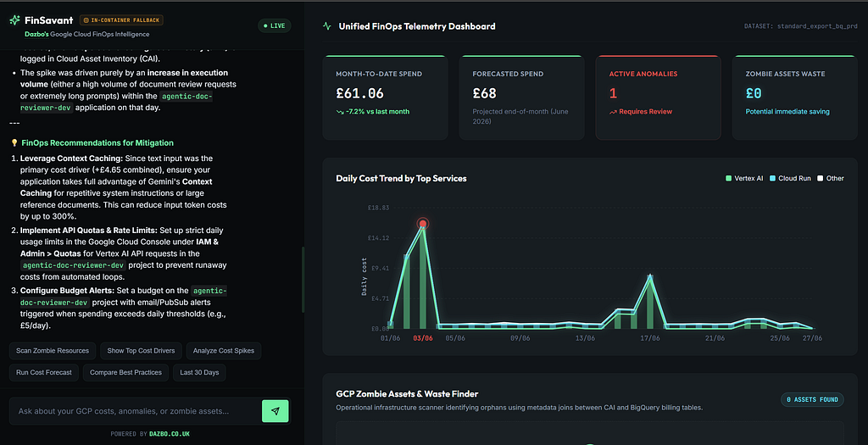Toggle the Vertex AI legend series
The image size is (868, 445).
coord(744,178)
